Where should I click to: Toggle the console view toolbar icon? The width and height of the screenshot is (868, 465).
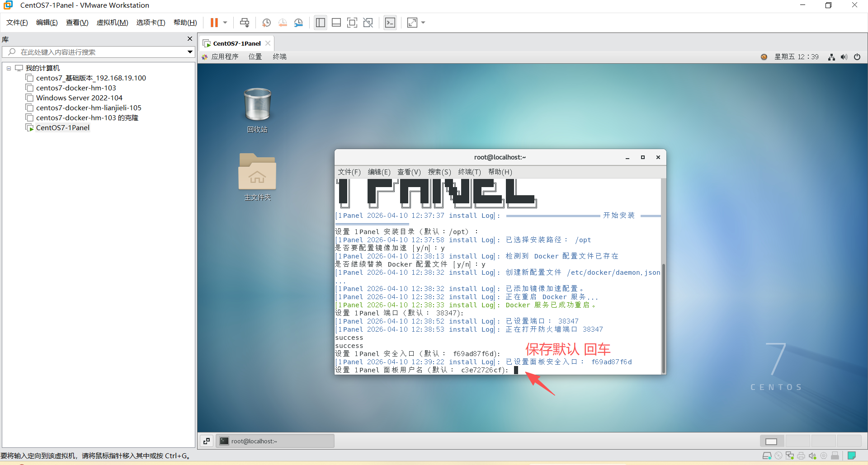[x=390, y=23]
